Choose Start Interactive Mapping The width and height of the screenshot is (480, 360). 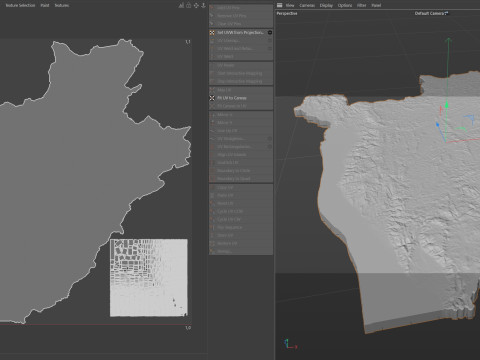[x=241, y=73]
